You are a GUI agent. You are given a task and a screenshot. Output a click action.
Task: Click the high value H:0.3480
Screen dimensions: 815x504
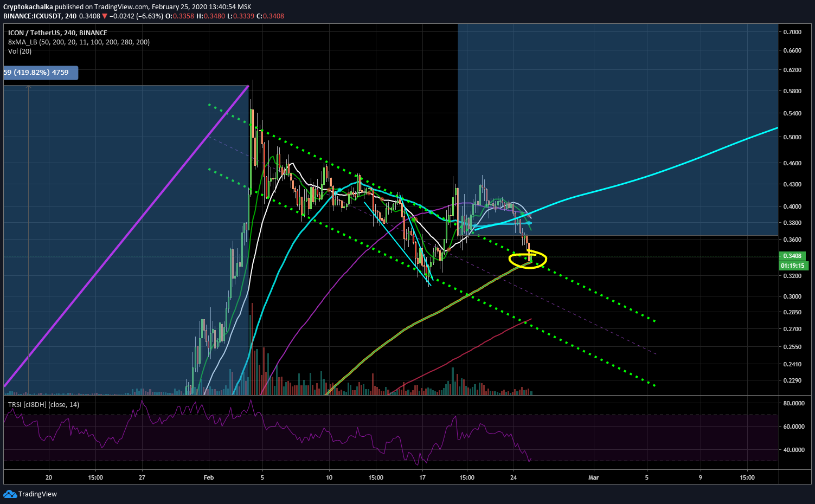(210, 16)
